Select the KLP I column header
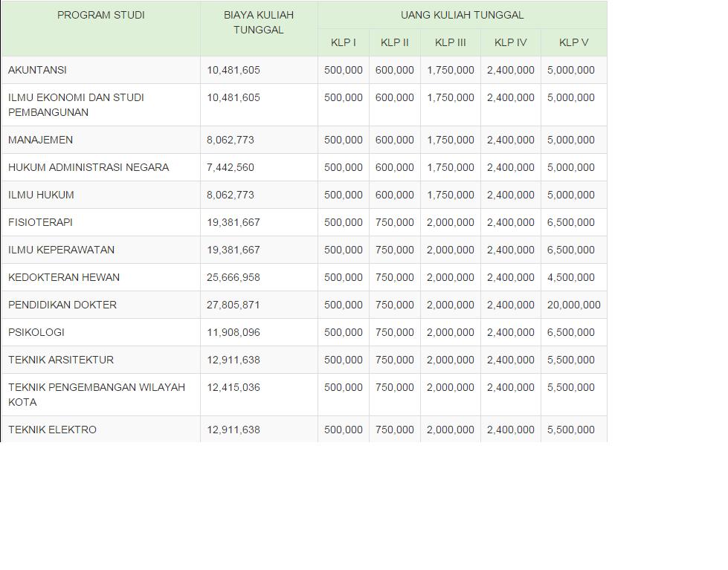The image size is (728, 570). click(343, 42)
